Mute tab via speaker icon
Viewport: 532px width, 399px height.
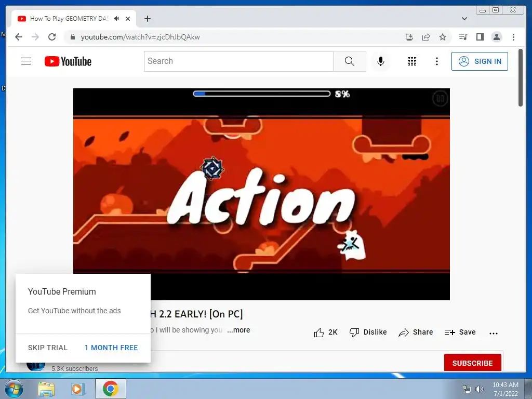tap(117, 18)
